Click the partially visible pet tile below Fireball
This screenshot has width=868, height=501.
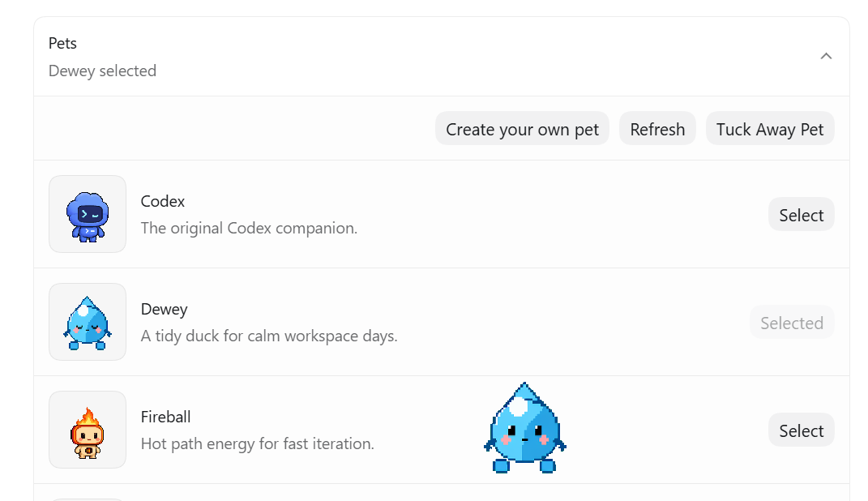(88, 499)
